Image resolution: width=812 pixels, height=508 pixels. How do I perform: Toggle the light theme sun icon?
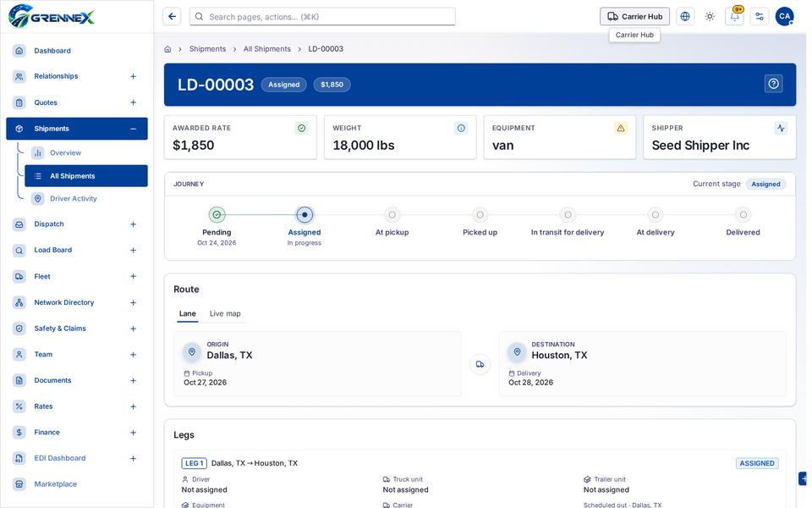[710, 17]
